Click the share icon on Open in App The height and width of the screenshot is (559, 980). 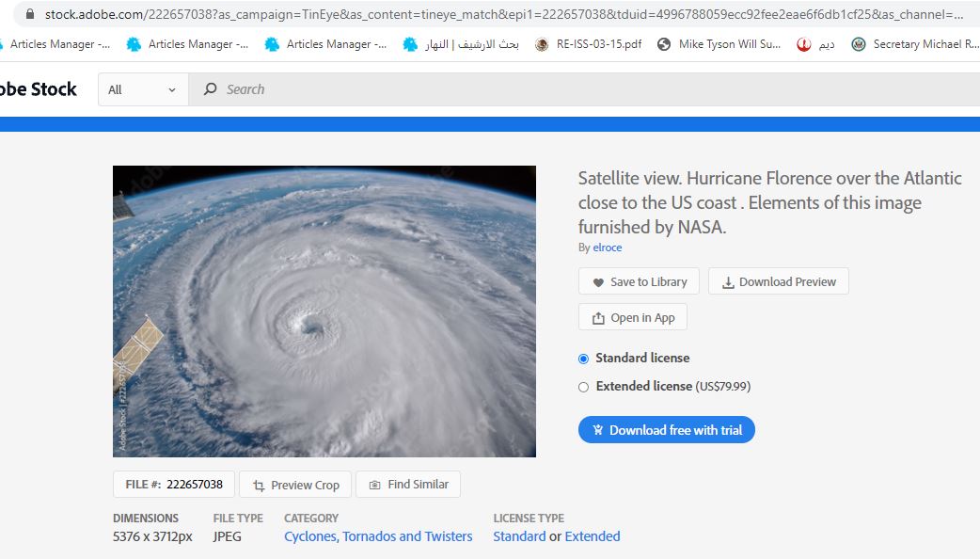pos(598,318)
